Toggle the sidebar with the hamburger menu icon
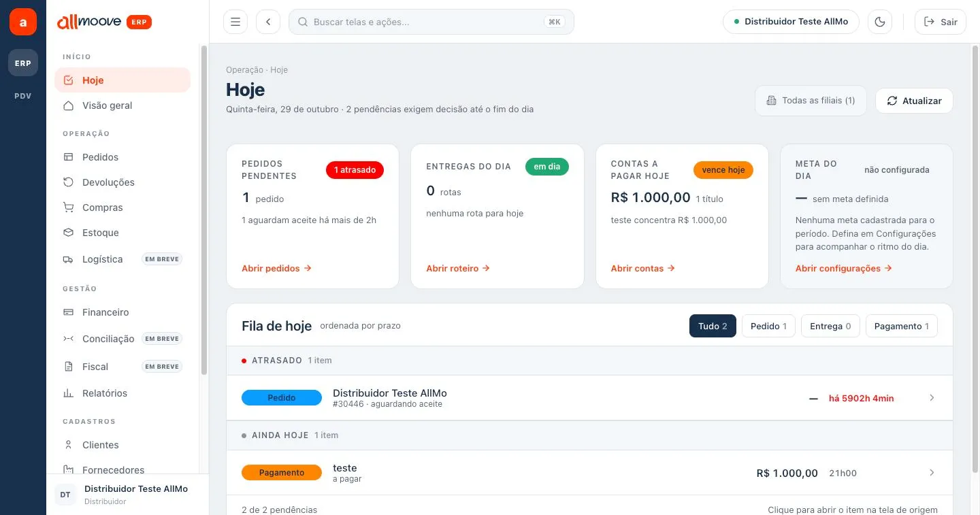 click(235, 22)
